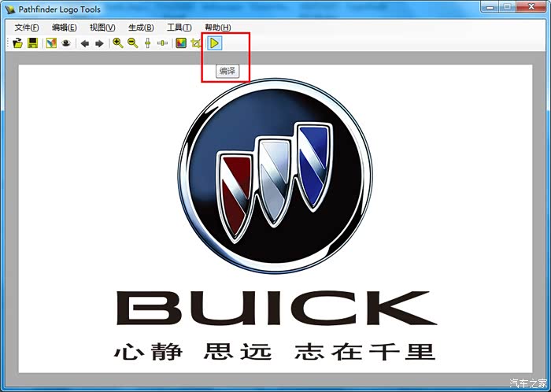Open the 帮助(H) menu
Screen dimensions: 551x392
(x=218, y=28)
